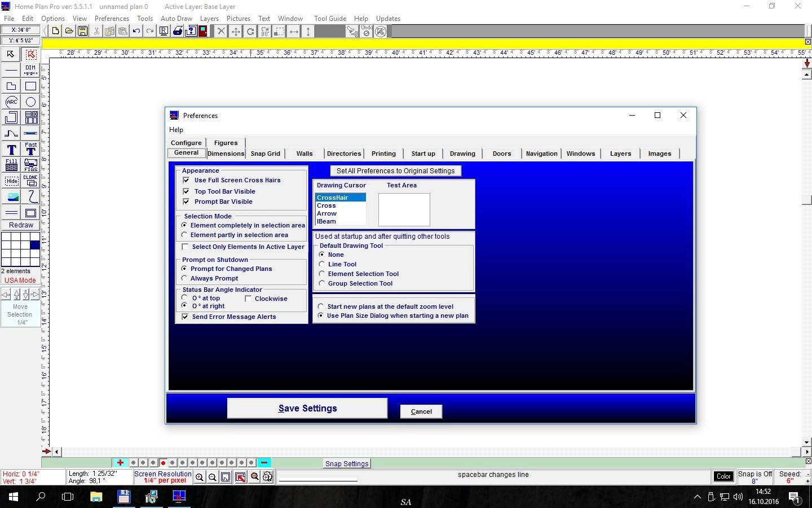Image resolution: width=812 pixels, height=508 pixels.
Task: Click the zoom in magnifier icon
Action: [x=199, y=477]
